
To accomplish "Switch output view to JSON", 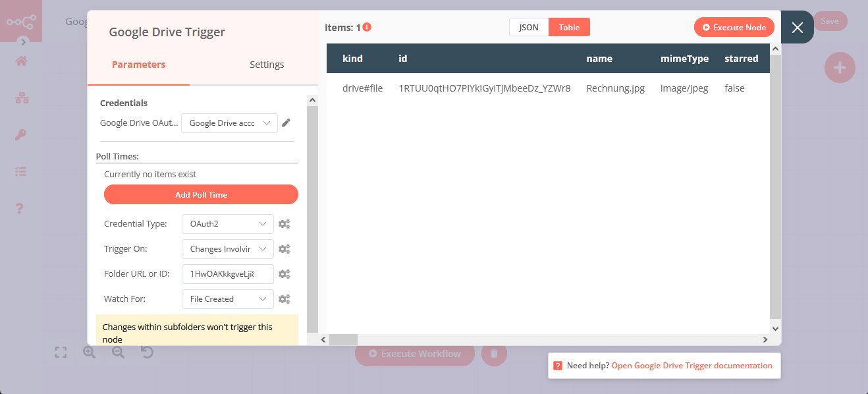I will tap(528, 27).
